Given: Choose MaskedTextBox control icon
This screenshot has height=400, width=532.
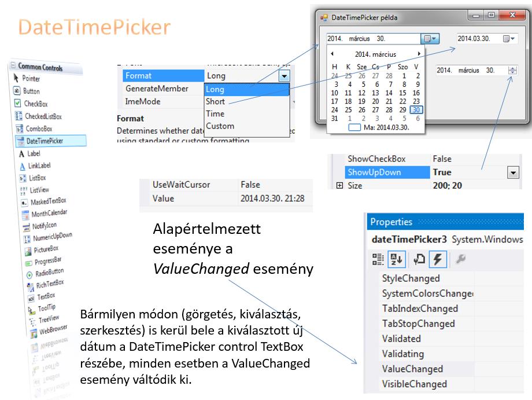Looking at the screenshot, I should (x=24, y=203).
